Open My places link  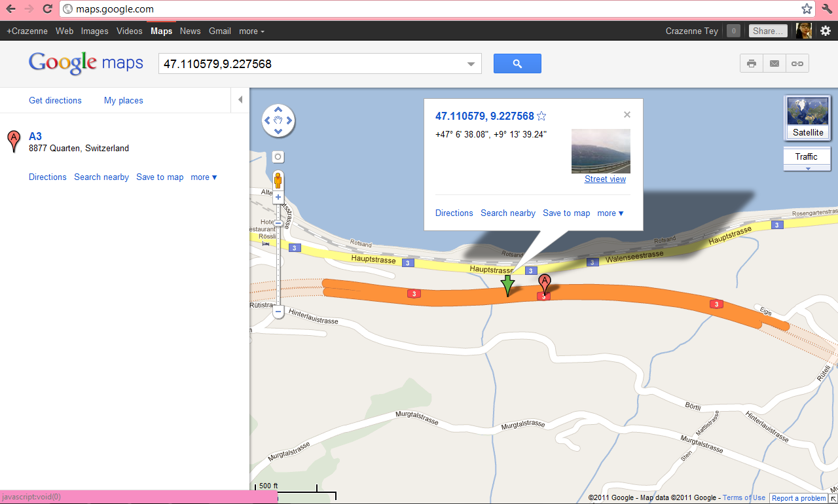(x=124, y=100)
